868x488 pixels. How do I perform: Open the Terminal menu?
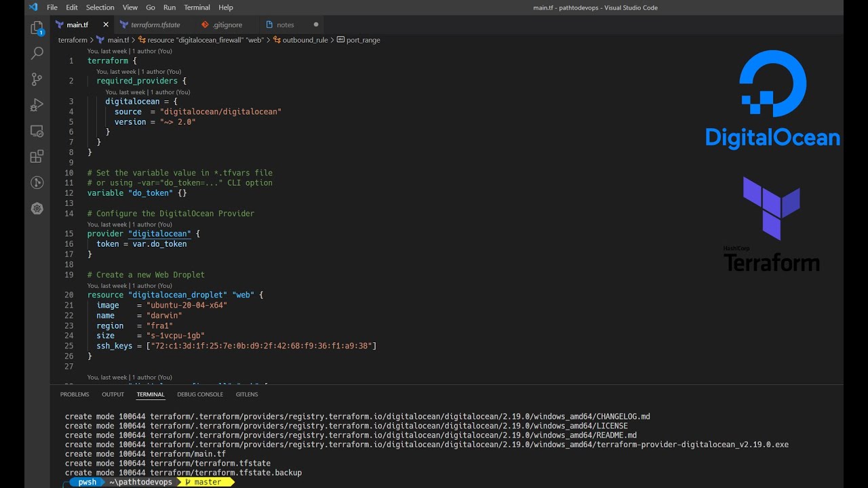(197, 7)
